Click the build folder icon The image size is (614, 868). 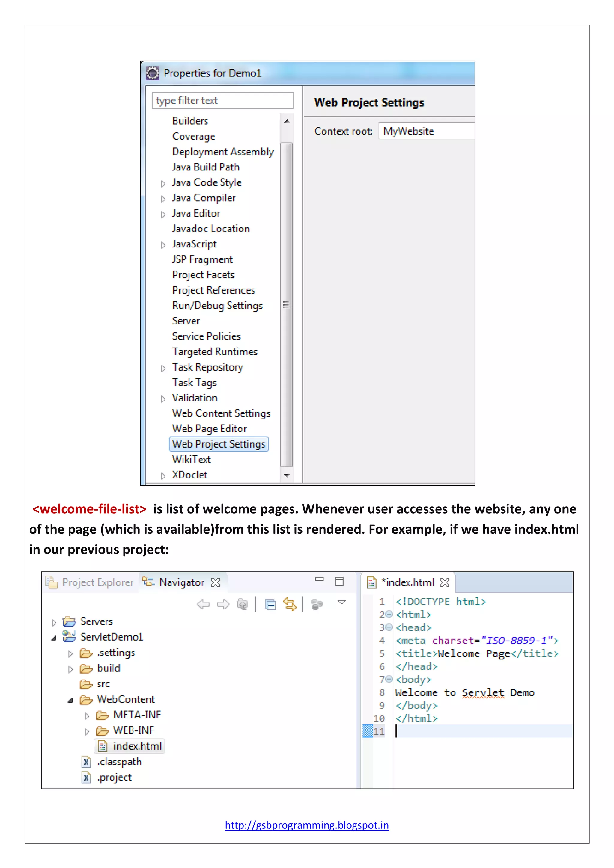pyautogui.click(x=86, y=668)
